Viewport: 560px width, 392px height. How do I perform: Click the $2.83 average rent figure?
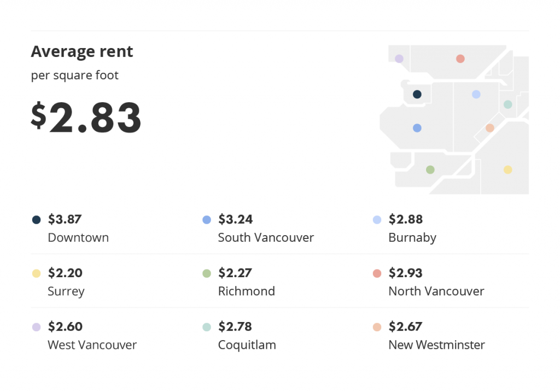[86, 117]
